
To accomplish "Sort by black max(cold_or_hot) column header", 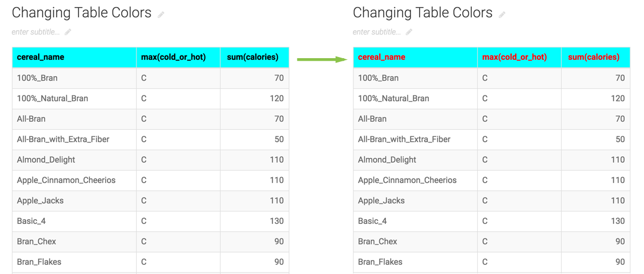I will (x=173, y=57).
